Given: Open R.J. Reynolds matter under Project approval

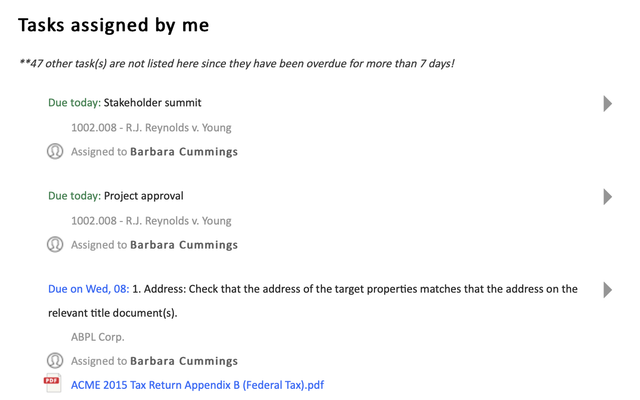Looking at the screenshot, I should click(x=151, y=221).
